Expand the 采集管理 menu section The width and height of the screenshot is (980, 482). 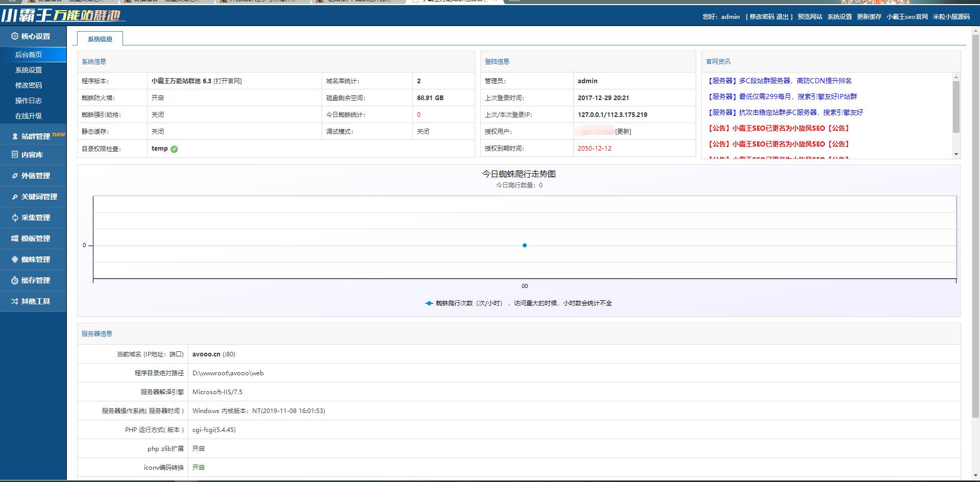pyautogui.click(x=33, y=218)
